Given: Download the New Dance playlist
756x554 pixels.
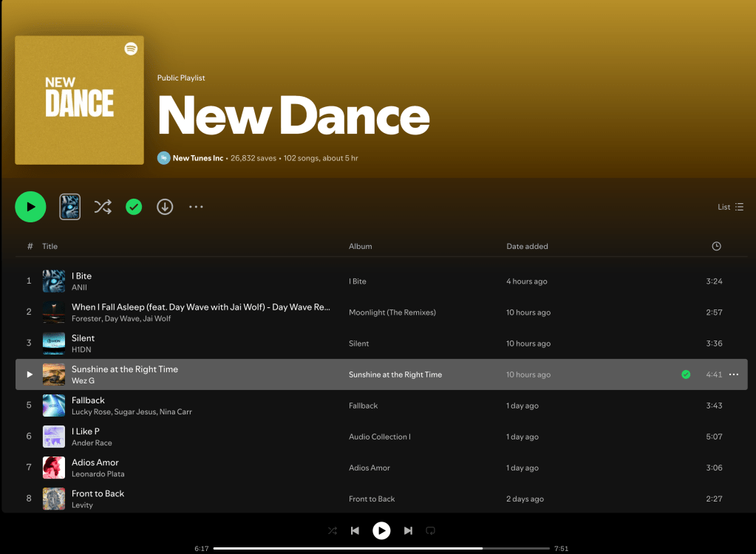Looking at the screenshot, I should coord(165,207).
